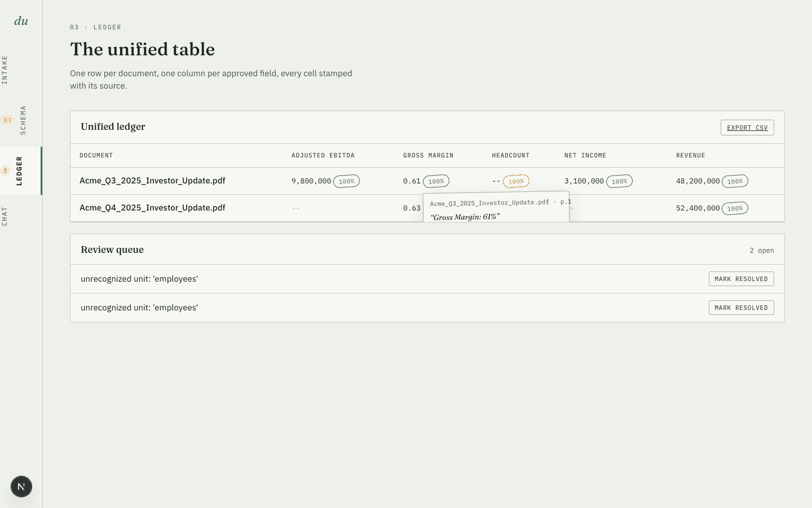
Task: Click the 9,800,000 adjusted EBITDA value
Action: point(311,181)
